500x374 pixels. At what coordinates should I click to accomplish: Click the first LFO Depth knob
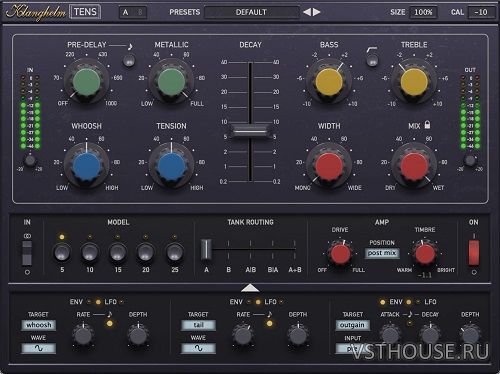point(138,336)
